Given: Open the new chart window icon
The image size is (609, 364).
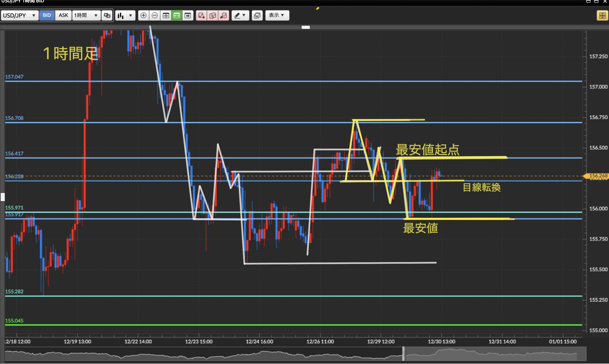Looking at the screenshot, I should pyautogui.click(x=257, y=15).
